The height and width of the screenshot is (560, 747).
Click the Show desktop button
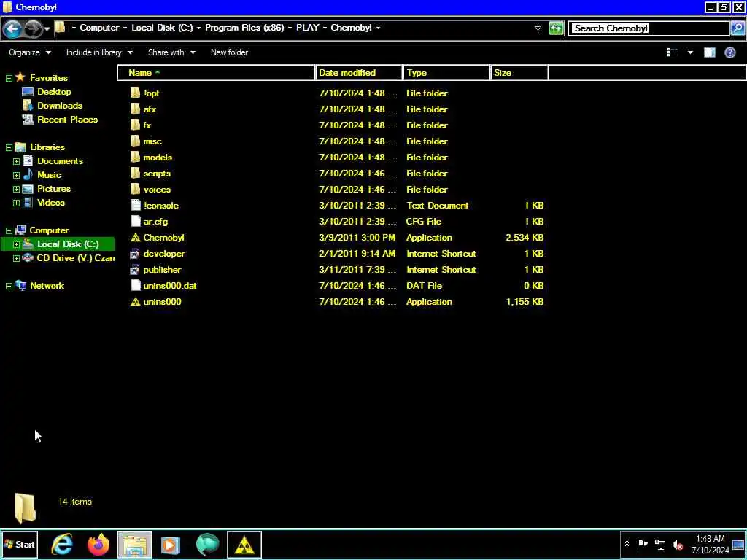click(x=739, y=545)
